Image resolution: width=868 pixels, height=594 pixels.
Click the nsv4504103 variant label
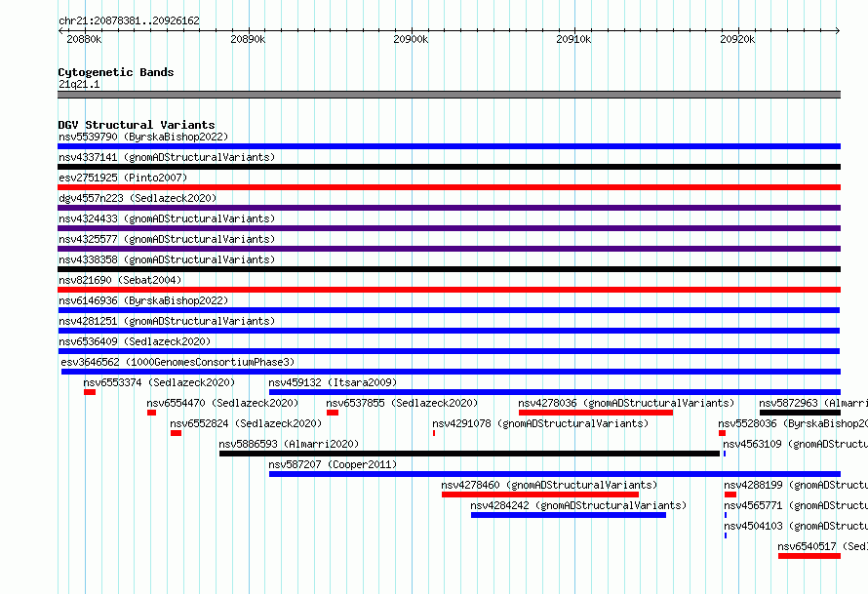pyautogui.click(x=796, y=526)
